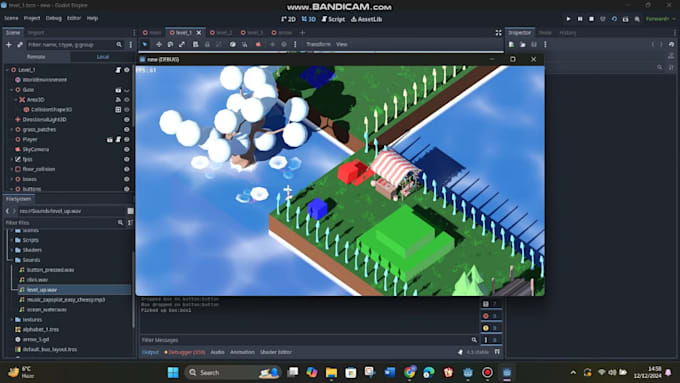Toggle output standard messages filter

(x=490, y=304)
